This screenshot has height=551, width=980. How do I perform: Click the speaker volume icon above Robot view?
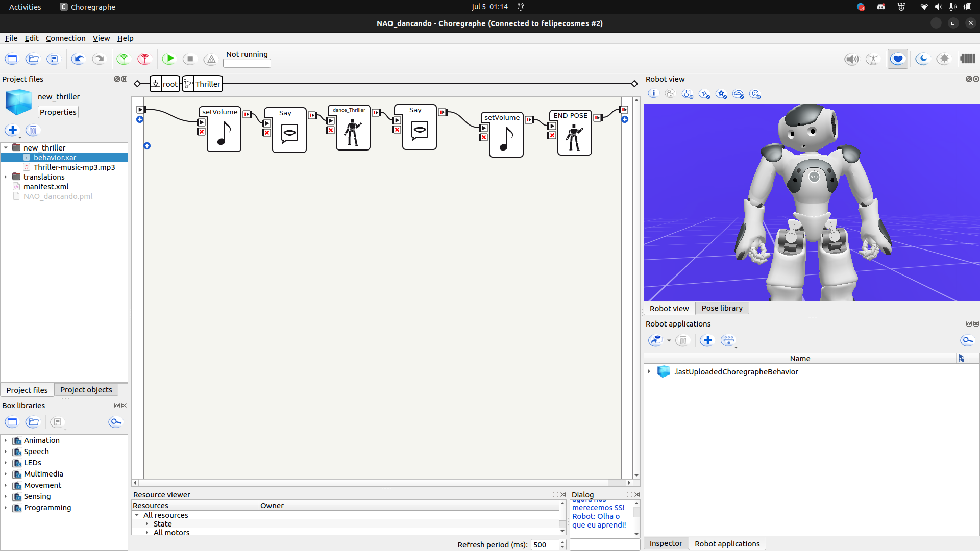pos(851,59)
